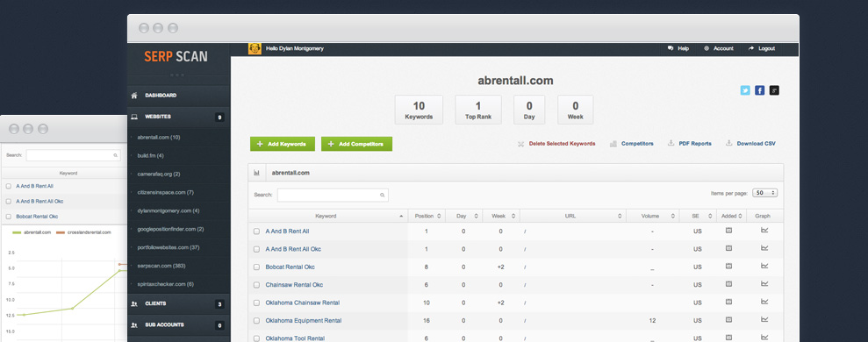Click the Twitter share icon
Viewport: 868px width, 342px height.
pos(745,90)
